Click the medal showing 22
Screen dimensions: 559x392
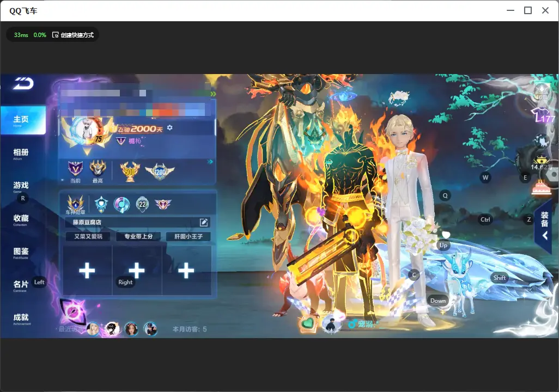click(142, 204)
